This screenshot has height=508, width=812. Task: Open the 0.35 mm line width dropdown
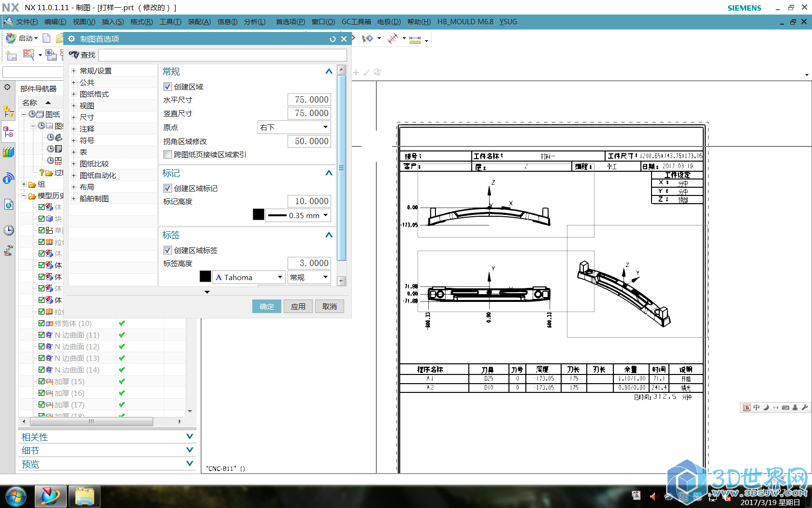[299, 215]
